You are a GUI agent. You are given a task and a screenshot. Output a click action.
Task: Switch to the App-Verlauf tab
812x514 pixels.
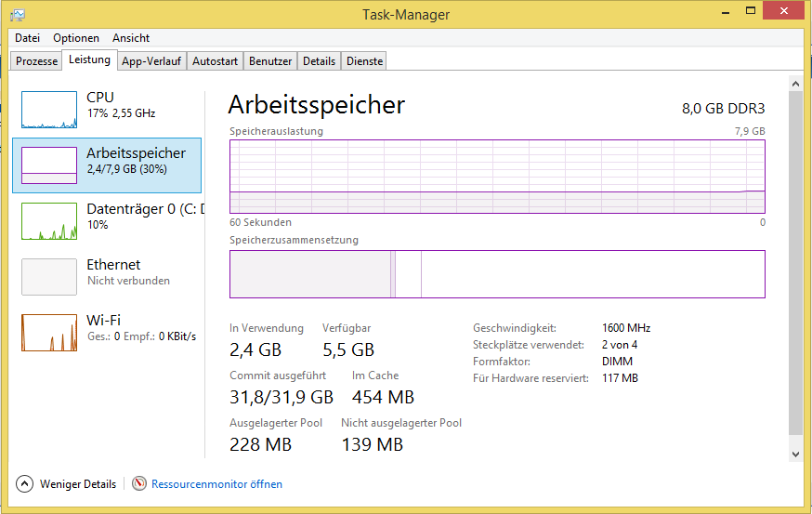click(151, 61)
